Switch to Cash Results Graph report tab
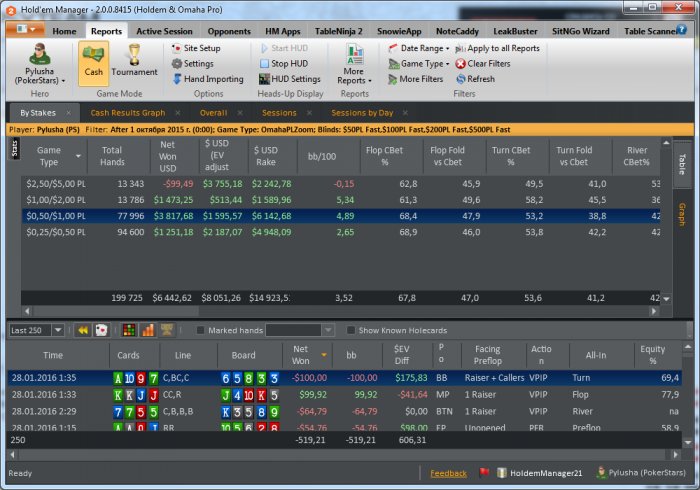The width and height of the screenshot is (700, 490). click(128, 113)
